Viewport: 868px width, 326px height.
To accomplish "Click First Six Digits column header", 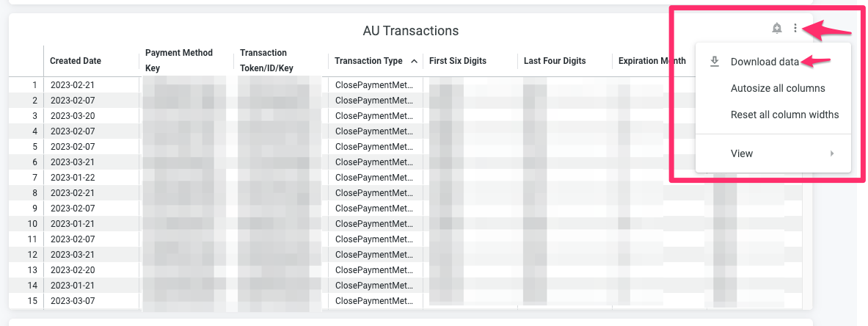I will point(458,61).
